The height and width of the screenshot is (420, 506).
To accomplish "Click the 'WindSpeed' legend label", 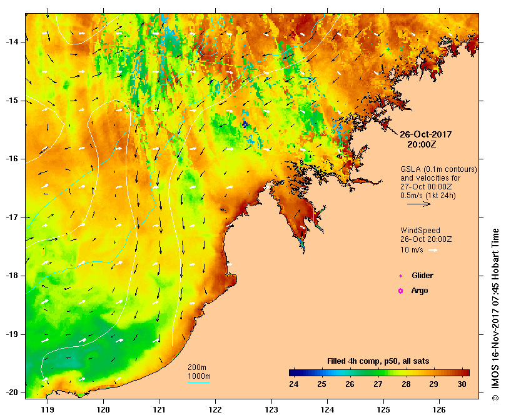I will [420, 231].
